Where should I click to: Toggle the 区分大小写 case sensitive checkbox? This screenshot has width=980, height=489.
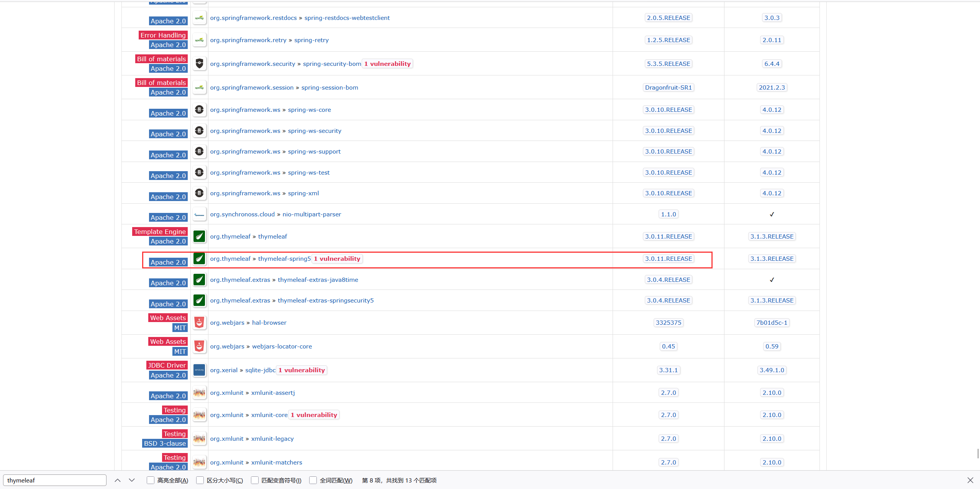click(x=200, y=480)
